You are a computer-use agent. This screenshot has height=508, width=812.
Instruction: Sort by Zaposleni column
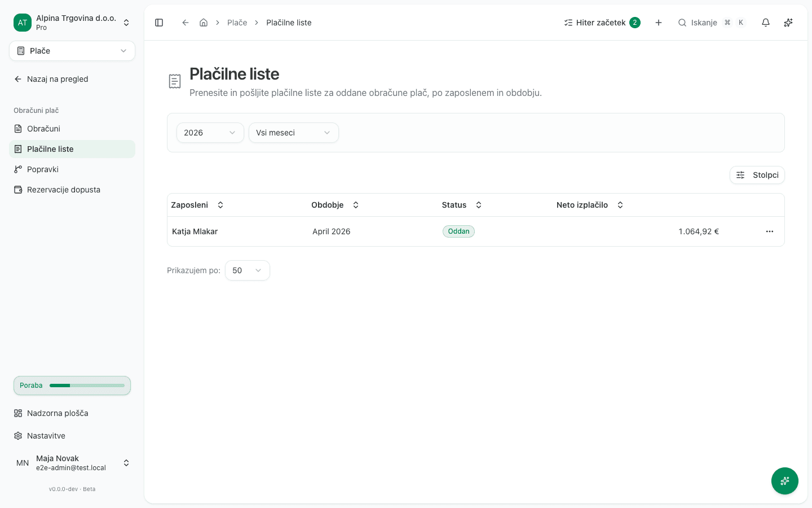point(197,205)
